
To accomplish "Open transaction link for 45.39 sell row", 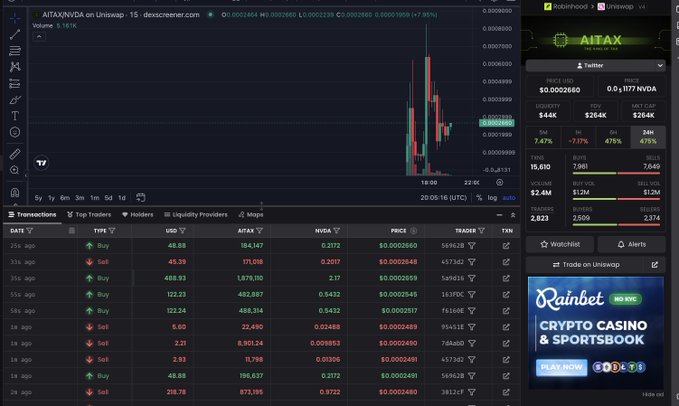I will [x=506, y=262].
